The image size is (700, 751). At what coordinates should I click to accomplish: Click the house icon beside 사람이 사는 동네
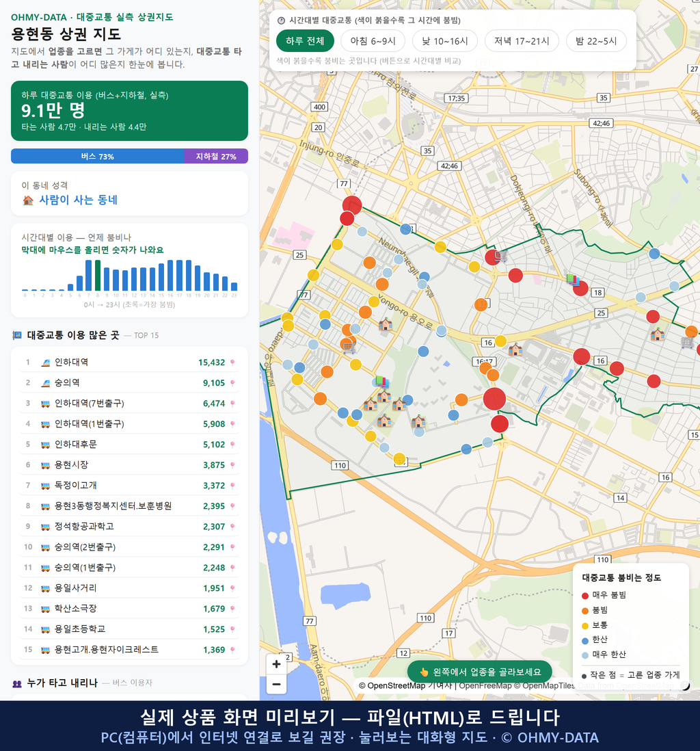point(28,200)
